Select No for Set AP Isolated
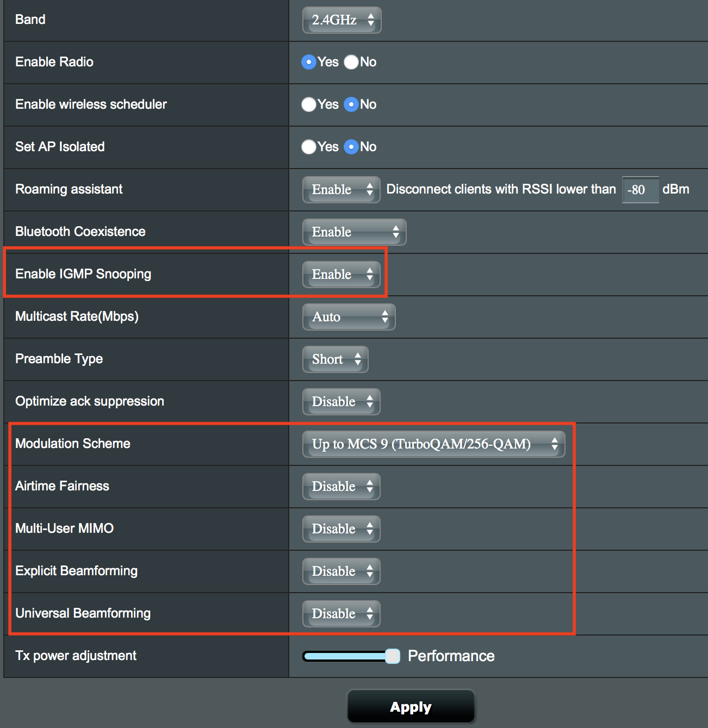Viewport: 708px width, 728px height. 352,147
